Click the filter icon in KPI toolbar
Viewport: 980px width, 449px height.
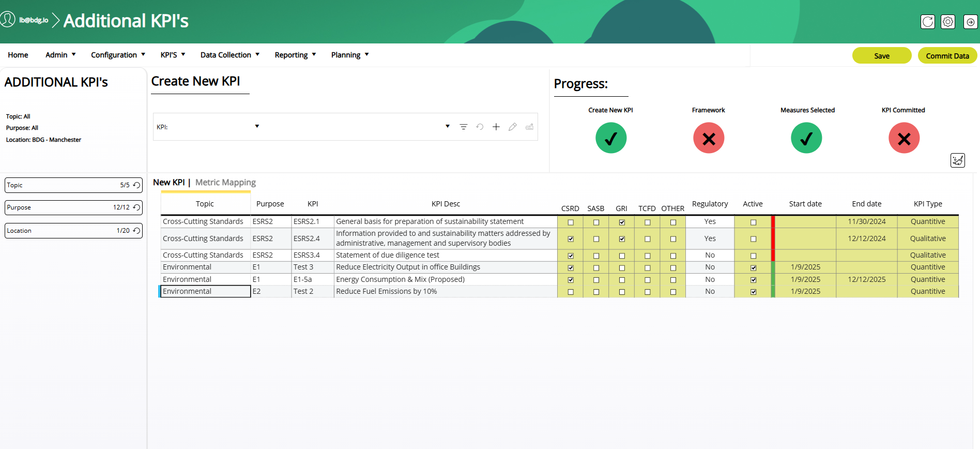pos(463,127)
